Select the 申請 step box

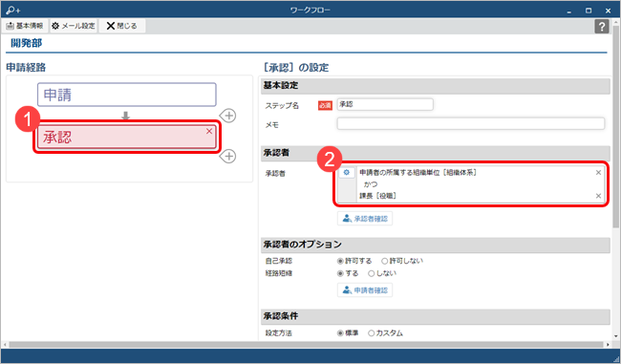[127, 95]
